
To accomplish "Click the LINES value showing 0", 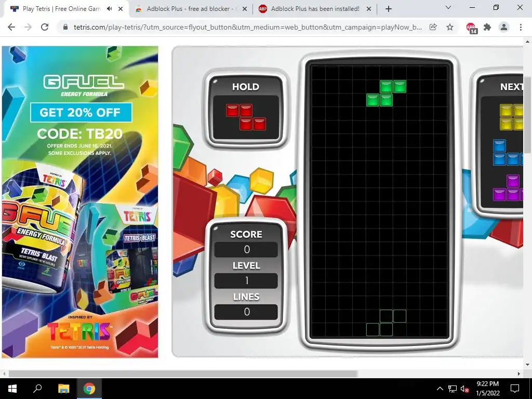I will coord(246,312).
